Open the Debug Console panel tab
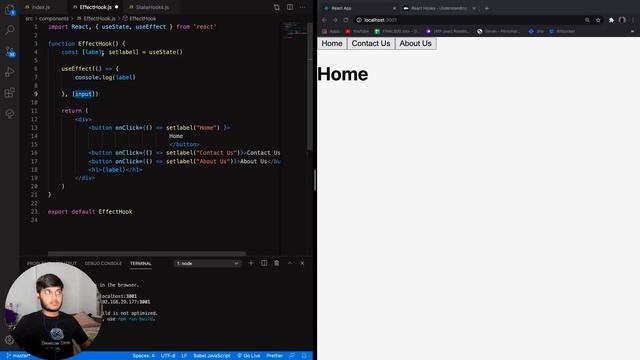Viewport: 640px width, 360px height. click(103, 264)
